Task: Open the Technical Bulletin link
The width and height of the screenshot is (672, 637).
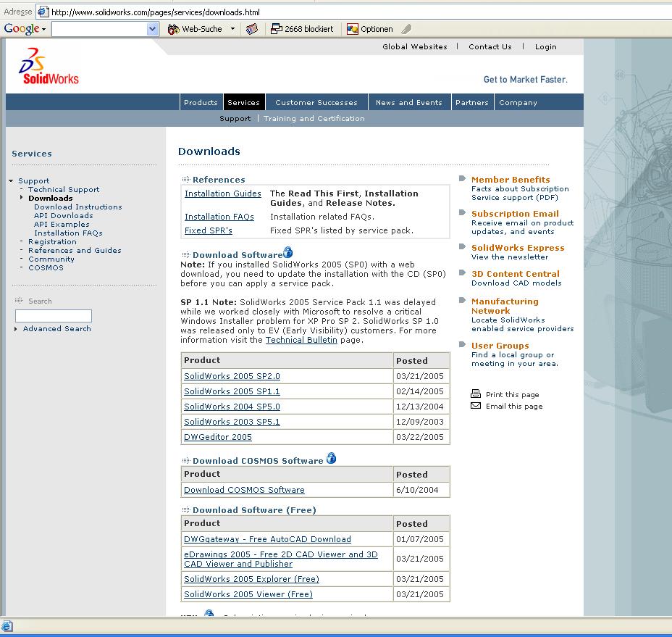Action: 301,340
